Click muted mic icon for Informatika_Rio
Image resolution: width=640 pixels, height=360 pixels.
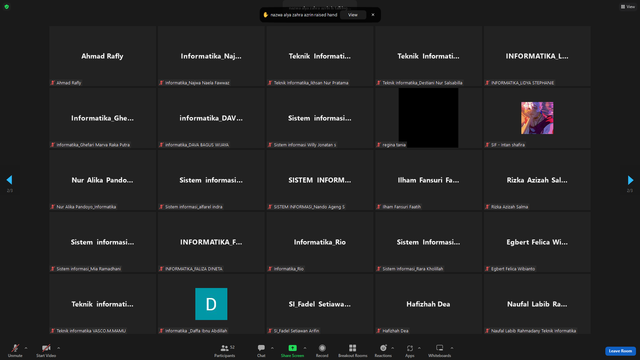pyautogui.click(x=270, y=269)
